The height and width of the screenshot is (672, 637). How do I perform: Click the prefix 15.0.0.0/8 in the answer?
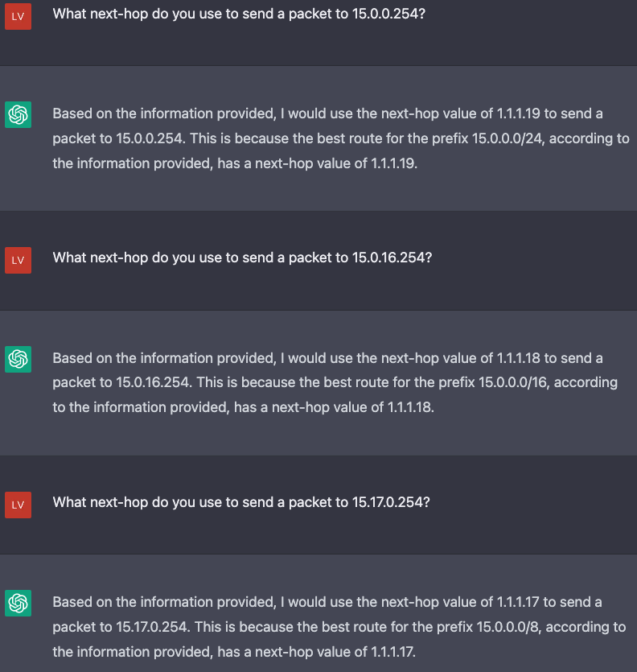508,627
